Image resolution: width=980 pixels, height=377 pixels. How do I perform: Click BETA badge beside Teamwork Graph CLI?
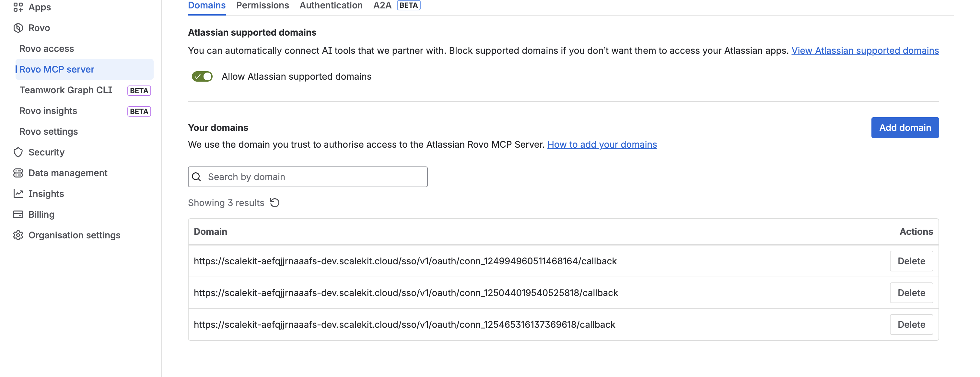pyautogui.click(x=139, y=90)
